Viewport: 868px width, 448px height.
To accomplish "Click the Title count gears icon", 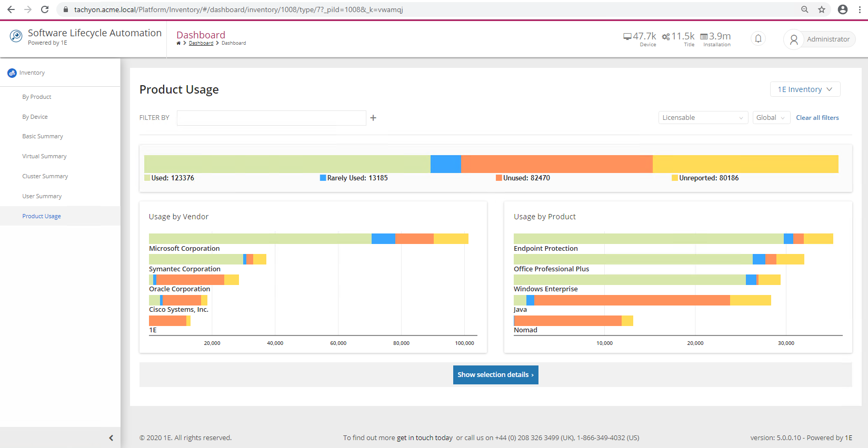I will [x=666, y=36].
